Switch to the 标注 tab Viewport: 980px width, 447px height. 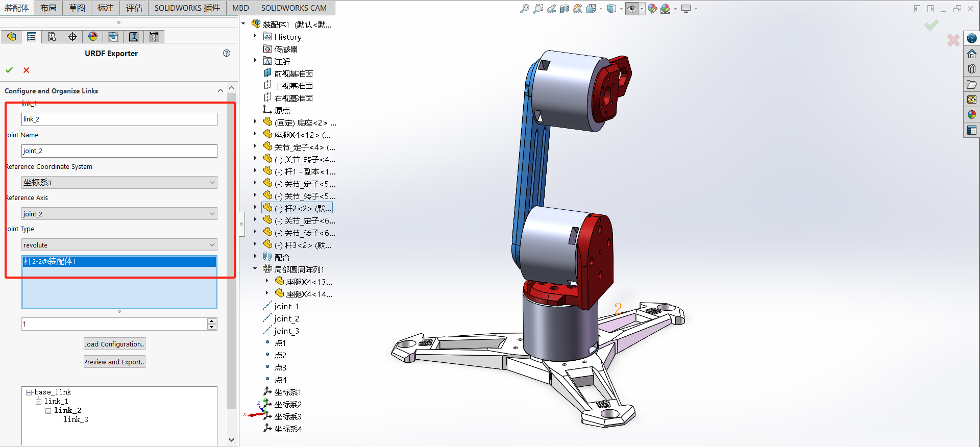coord(106,8)
